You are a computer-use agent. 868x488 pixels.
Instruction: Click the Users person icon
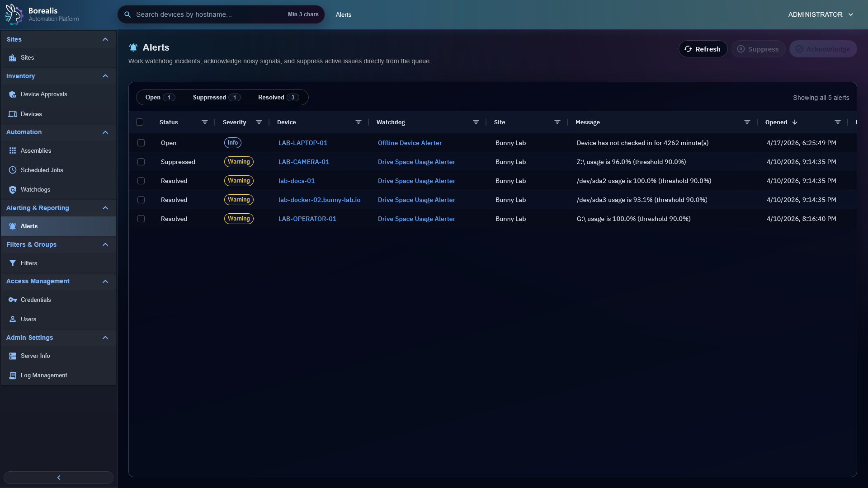pyautogui.click(x=13, y=319)
